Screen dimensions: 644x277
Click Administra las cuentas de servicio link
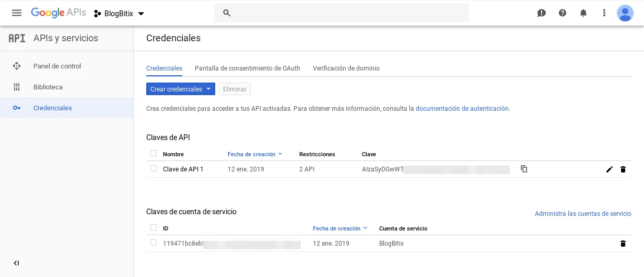[x=582, y=214]
